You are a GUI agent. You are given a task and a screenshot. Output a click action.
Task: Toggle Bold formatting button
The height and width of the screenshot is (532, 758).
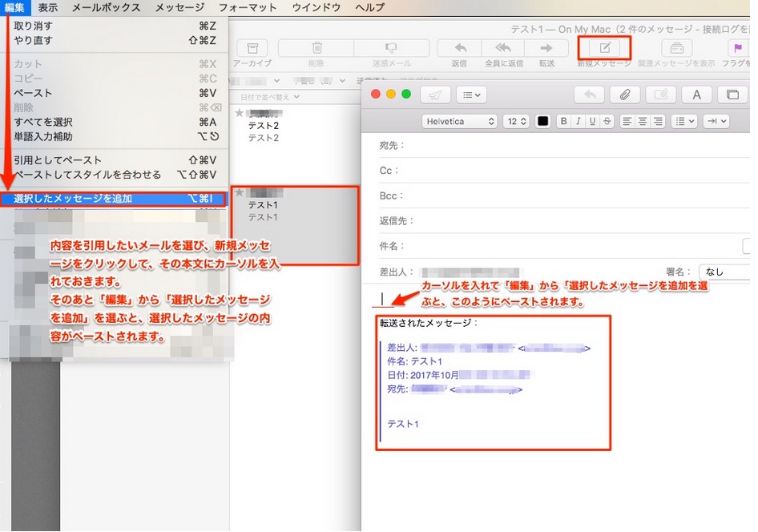coord(563,121)
